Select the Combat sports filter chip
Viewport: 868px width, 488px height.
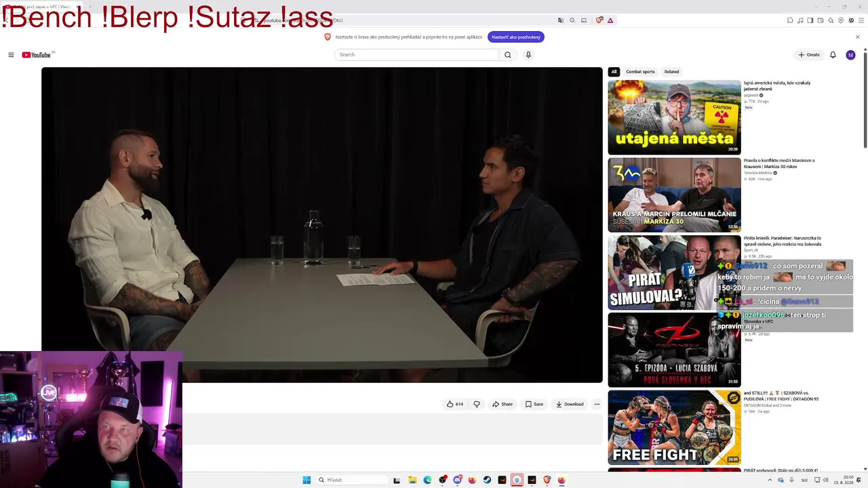(x=640, y=72)
